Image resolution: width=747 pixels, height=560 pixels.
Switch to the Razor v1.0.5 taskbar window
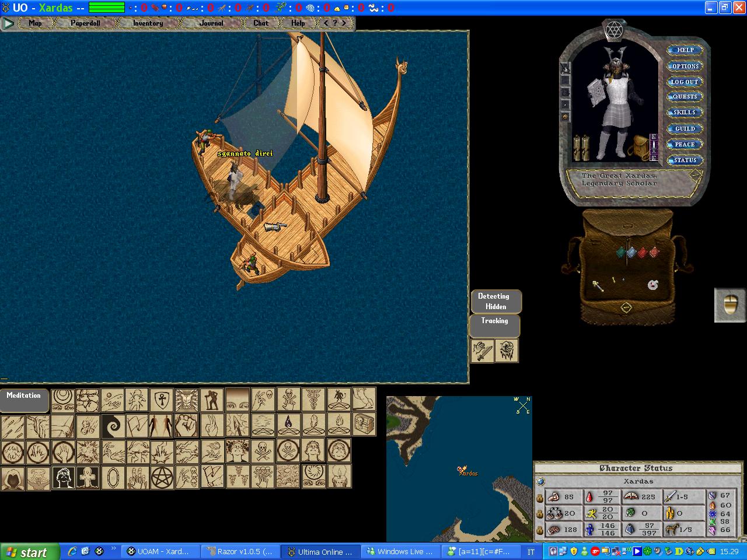pyautogui.click(x=240, y=551)
